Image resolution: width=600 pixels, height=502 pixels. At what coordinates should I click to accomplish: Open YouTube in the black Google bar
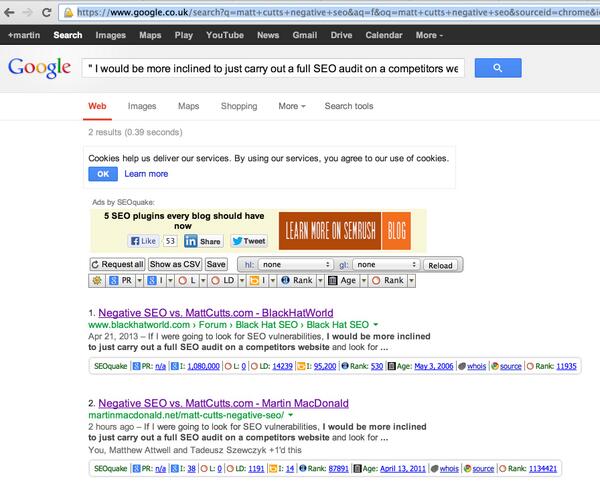225,35
